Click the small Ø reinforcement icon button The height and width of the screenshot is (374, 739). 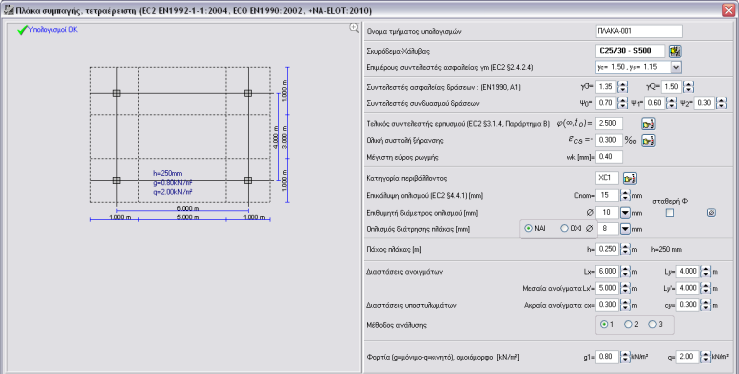click(x=711, y=213)
